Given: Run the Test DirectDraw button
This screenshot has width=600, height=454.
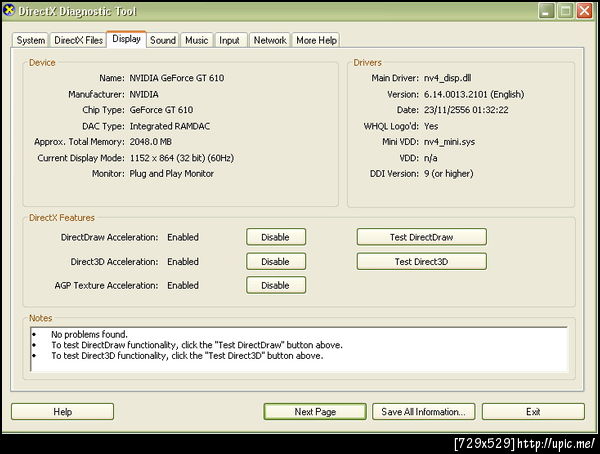Looking at the screenshot, I should (422, 237).
